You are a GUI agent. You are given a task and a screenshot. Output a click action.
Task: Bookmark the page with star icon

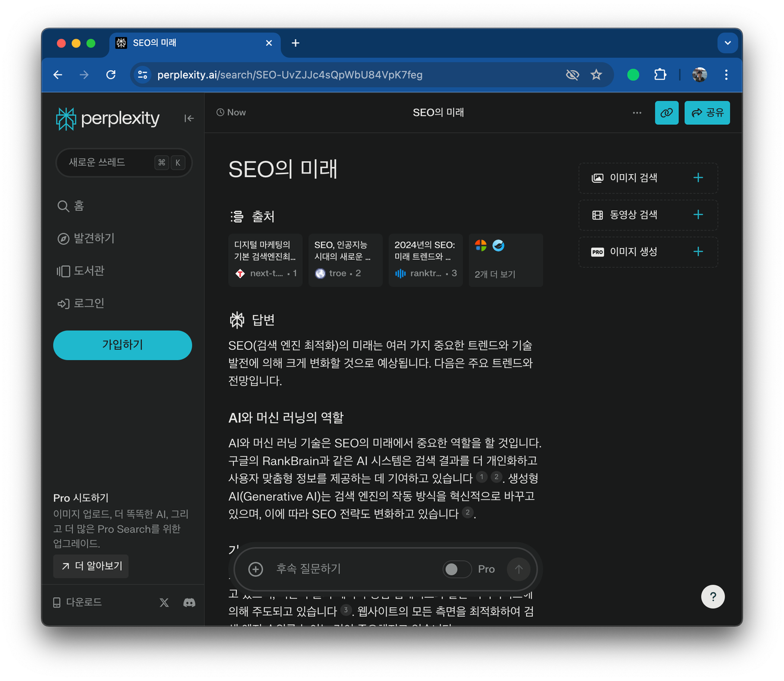click(596, 75)
